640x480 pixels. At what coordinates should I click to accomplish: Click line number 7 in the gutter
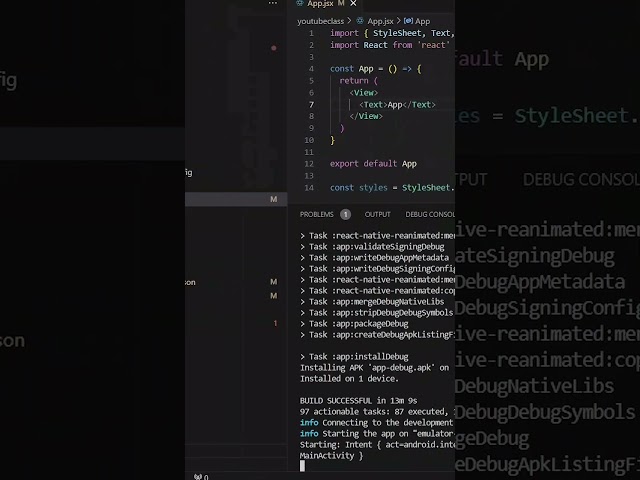point(311,104)
